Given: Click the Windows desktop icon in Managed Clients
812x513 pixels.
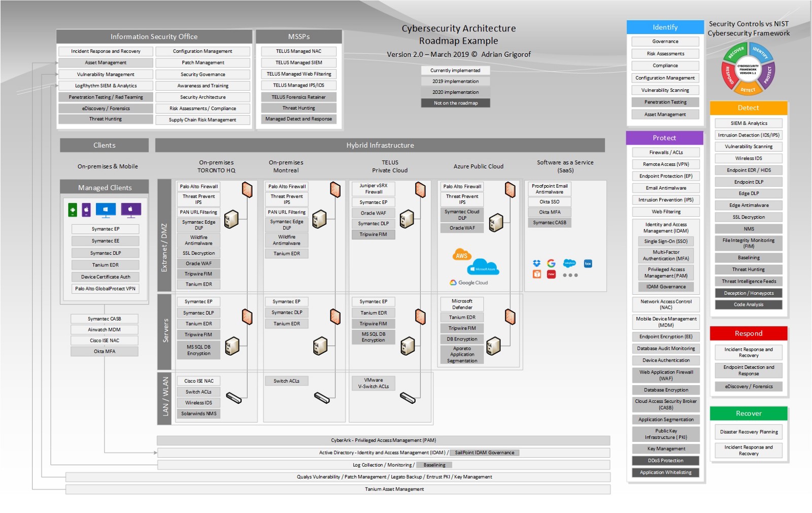Looking at the screenshot, I should pyautogui.click(x=106, y=209).
